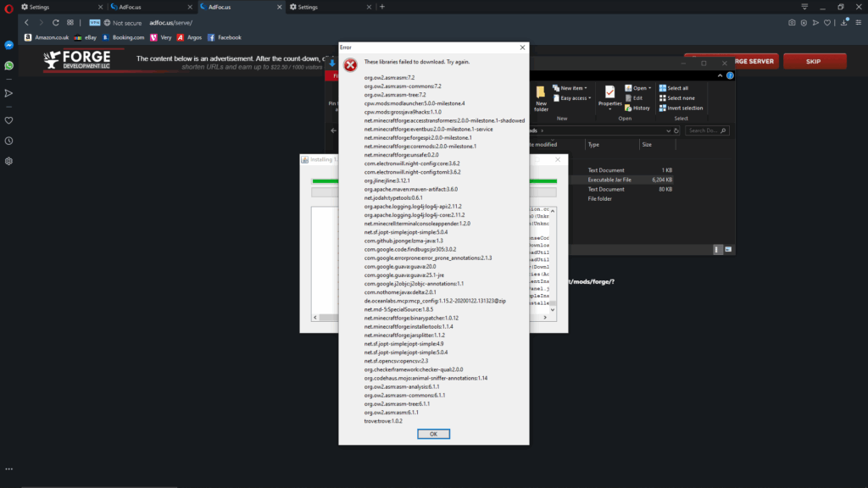Open the Opera main menu logo
This screenshot has height=488, width=868.
8,8
